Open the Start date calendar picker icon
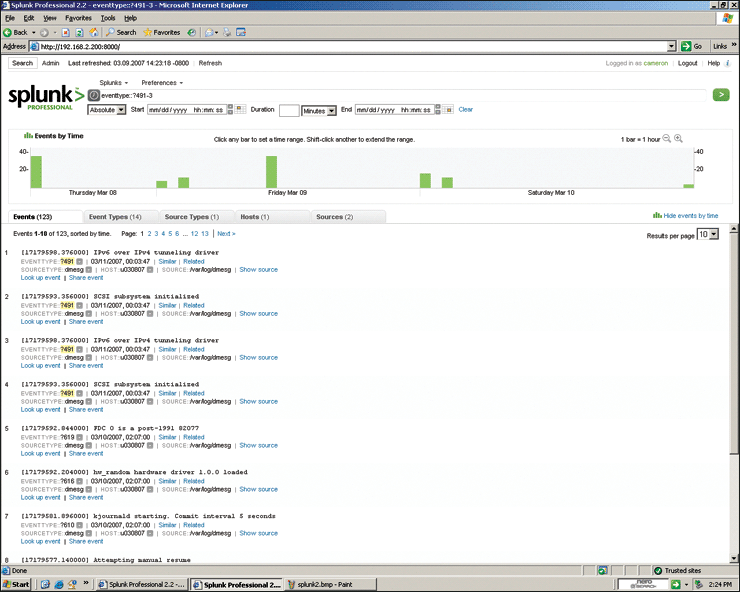Image resolution: width=740 pixels, height=592 pixels. point(240,110)
